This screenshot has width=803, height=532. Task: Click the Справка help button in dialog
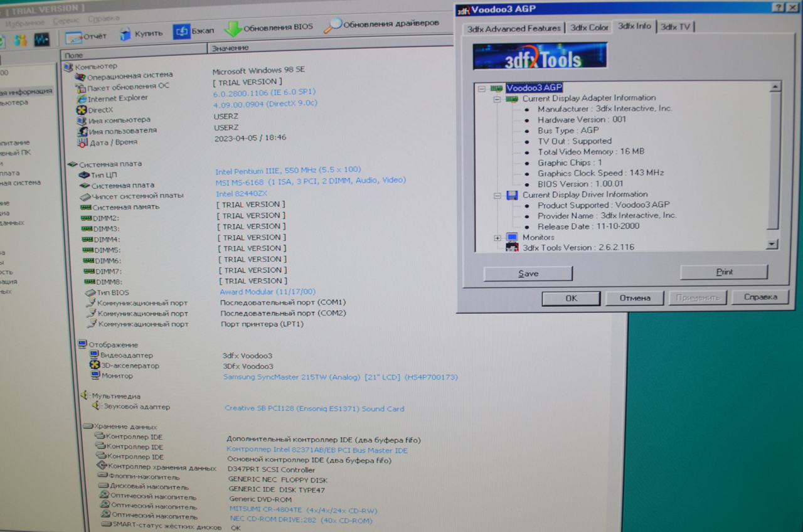760,297
